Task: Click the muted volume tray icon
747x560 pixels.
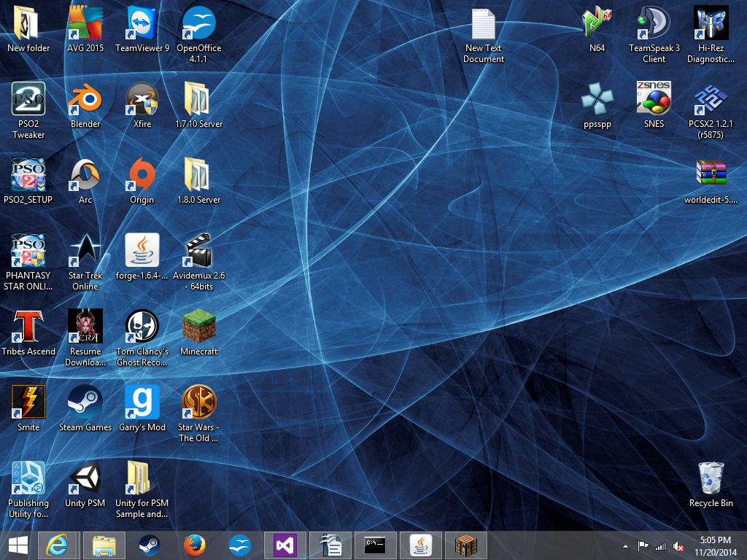Action: tap(678, 546)
